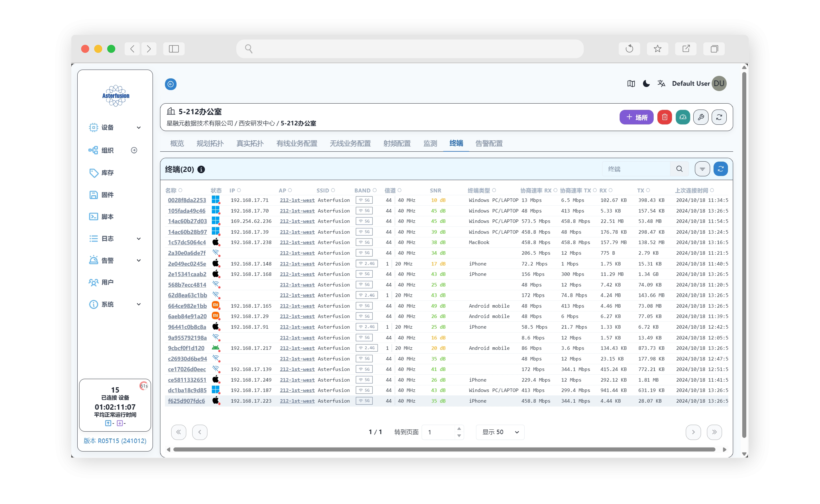Click the blue refresh terminals button
The image size is (820, 504).
click(x=720, y=169)
